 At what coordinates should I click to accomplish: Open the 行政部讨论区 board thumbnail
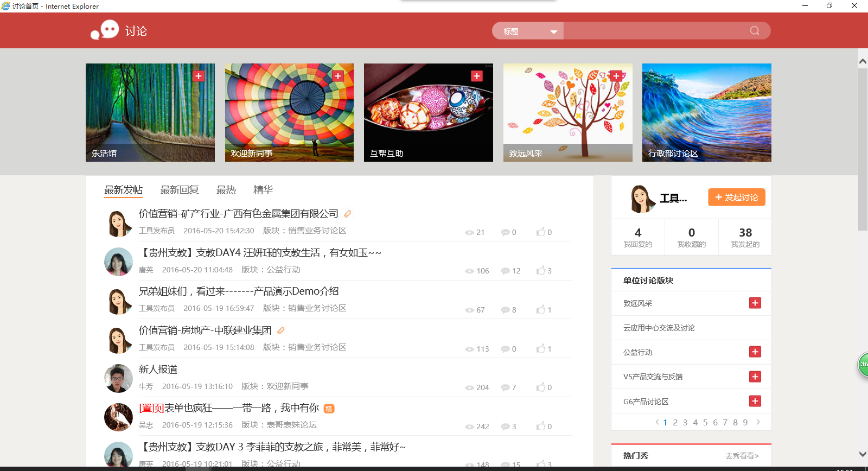(707, 112)
